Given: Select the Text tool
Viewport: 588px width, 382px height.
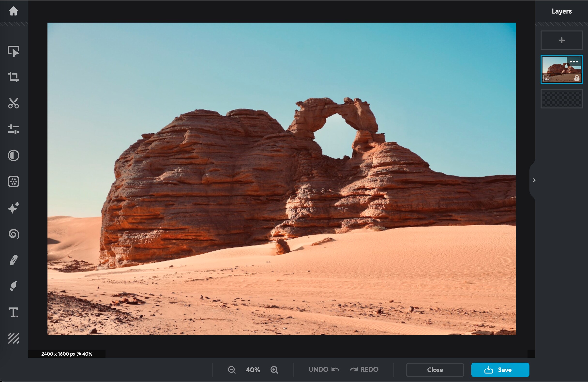Looking at the screenshot, I should pyautogui.click(x=14, y=312).
